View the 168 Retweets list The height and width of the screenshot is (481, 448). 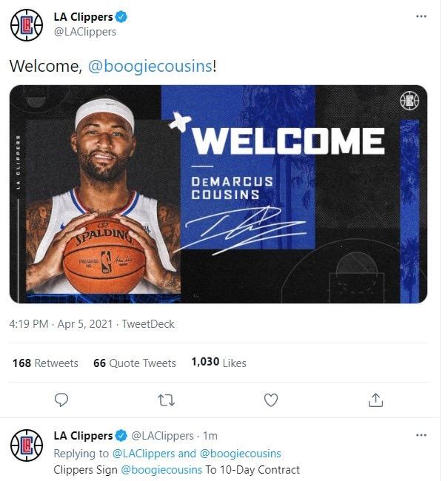[x=45, y=363]
